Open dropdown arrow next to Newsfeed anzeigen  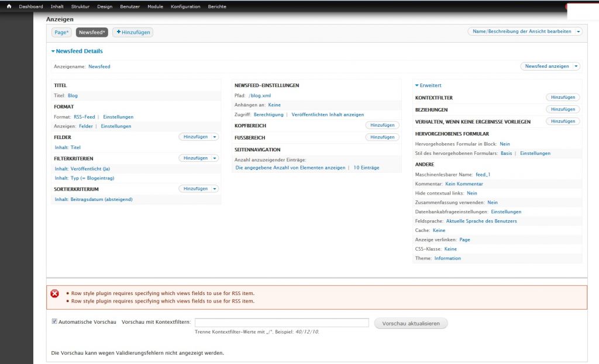click(576, 67)
